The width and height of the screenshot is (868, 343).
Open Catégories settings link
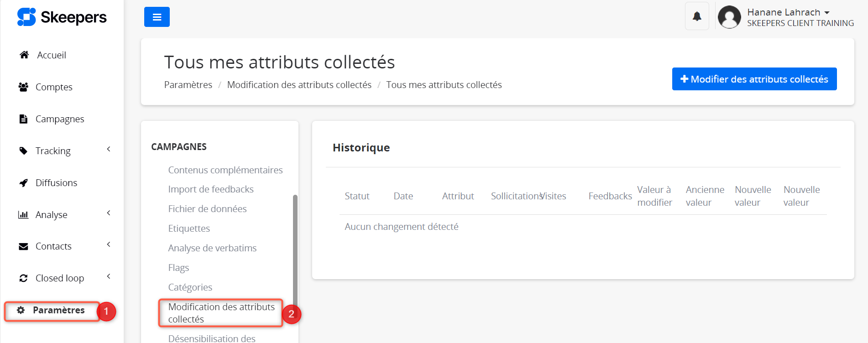point(190,287)
